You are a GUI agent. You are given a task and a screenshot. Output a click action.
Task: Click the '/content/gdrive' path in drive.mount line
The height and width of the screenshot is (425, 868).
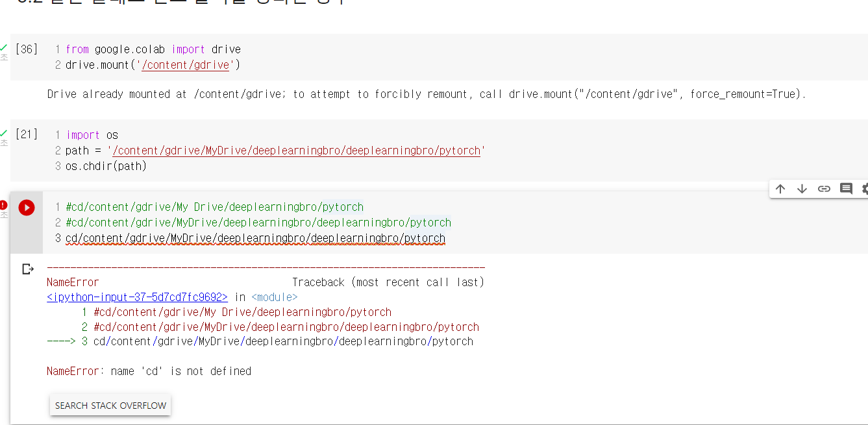tap(185, 65)
